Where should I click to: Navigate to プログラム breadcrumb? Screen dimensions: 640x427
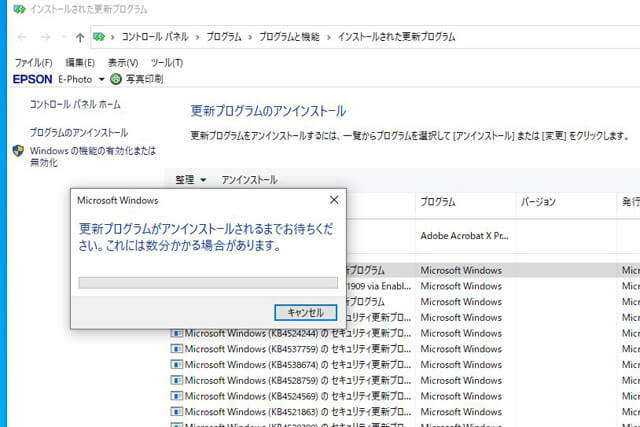pyautogui.click(x=224, y=37)
